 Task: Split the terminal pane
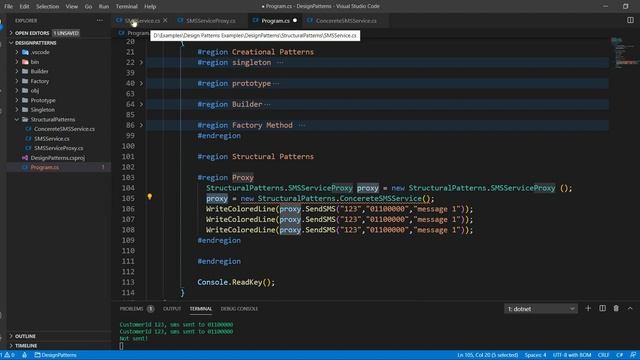click(x=602, y=308)
